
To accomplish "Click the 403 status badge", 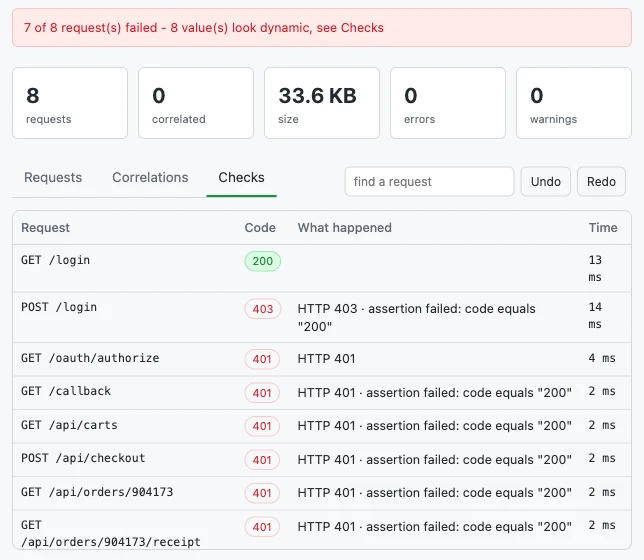I will click(262, 309).
